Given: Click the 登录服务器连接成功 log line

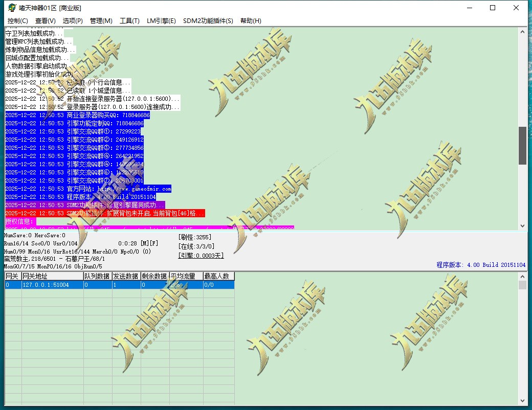Looking at the screenshot, I should click(93, 107).
